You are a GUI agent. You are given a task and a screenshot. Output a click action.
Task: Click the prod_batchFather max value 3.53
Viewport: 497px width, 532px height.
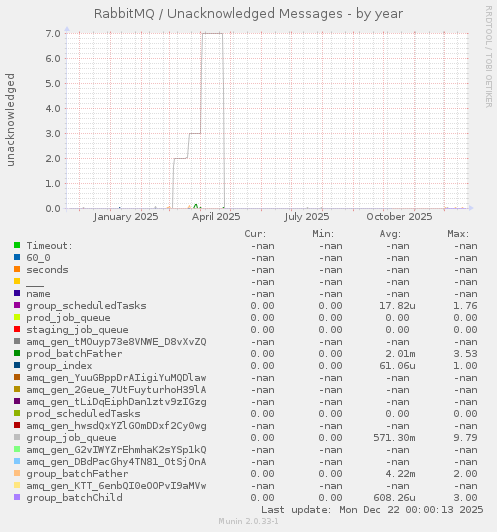pyautogui.click(x=465, y=354)
